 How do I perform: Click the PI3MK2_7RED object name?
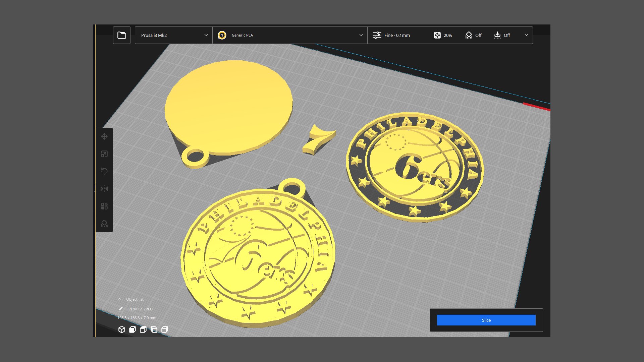[x=140, y=309]
